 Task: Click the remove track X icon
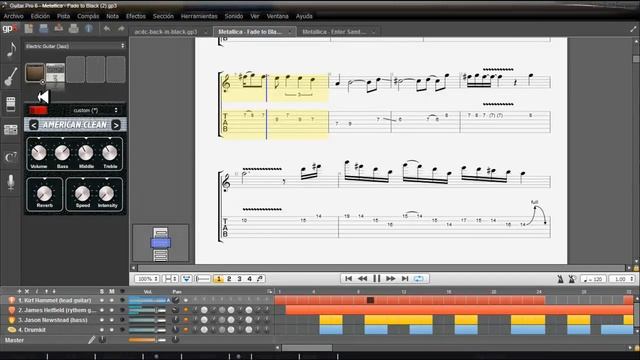tap(27, 291)
